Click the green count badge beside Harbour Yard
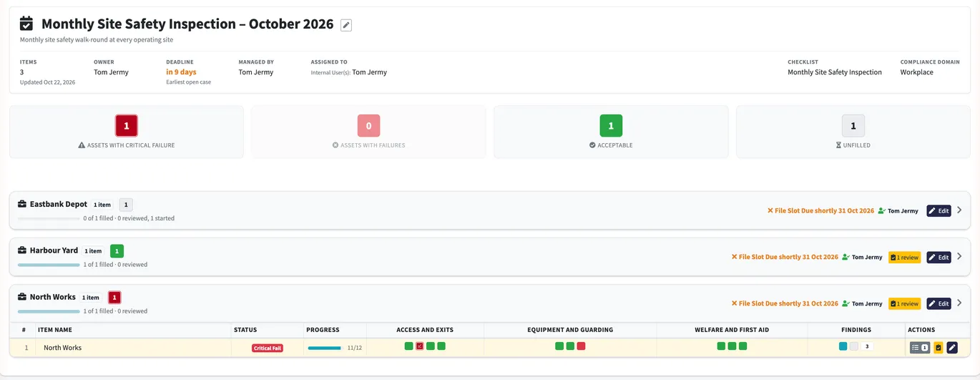Viewport: 980px width, 380px height. coord(117,251)
